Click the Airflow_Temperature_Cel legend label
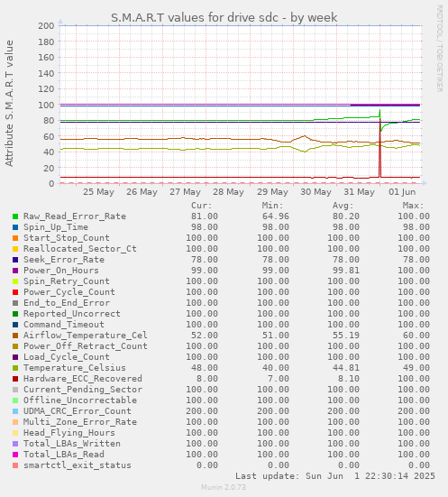This screenshot has width=448, height=497. tap(86, 336)
